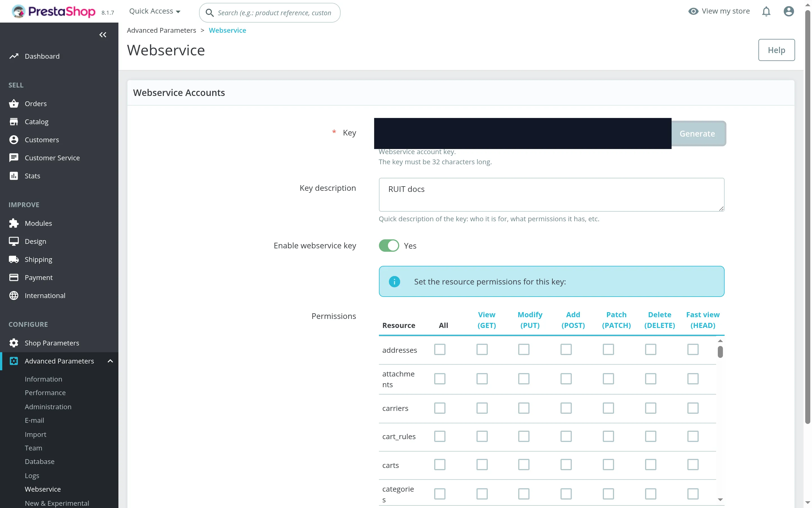Check the All box for addresses
This screenshot has height=508, width=812.
[440, 349]
